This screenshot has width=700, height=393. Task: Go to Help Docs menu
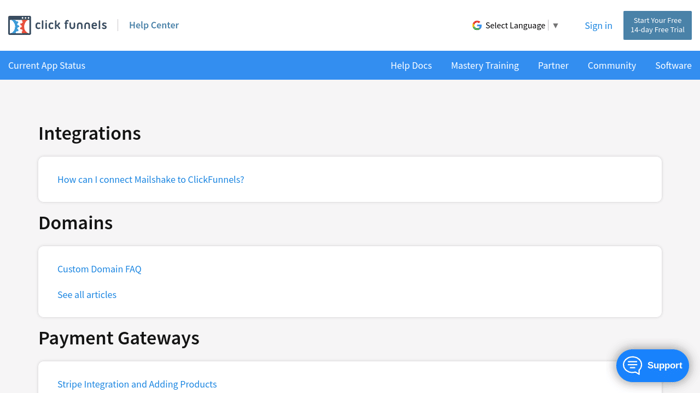click(411, 65)
